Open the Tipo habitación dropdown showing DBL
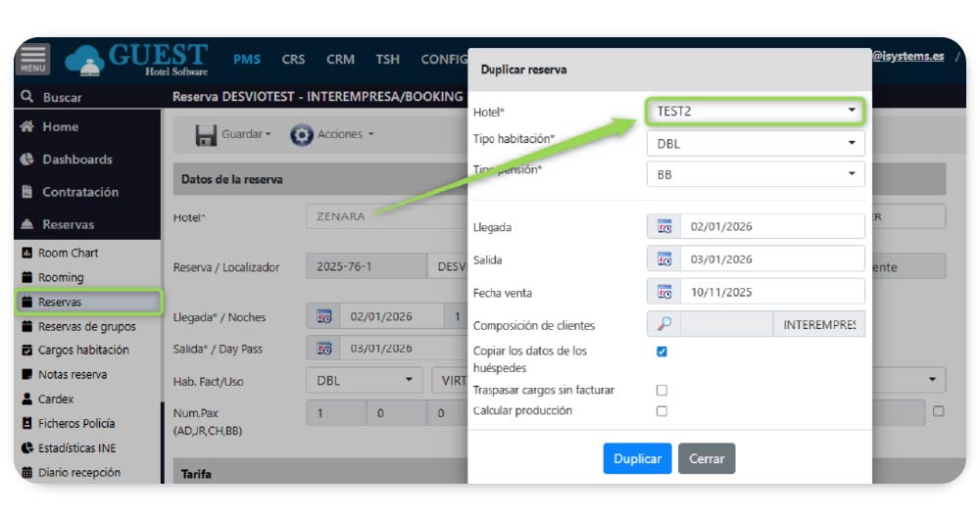This screenshot has width=980, height=517. [x=755, y=144]
